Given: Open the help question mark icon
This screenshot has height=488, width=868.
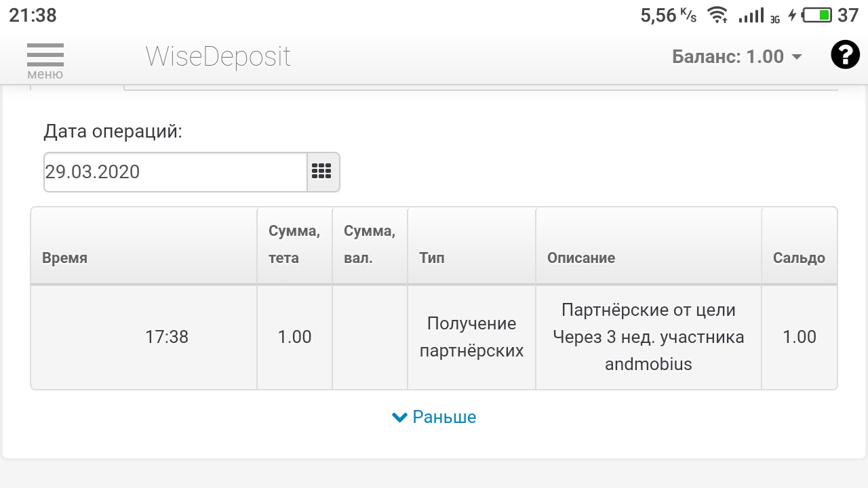Looking at the screenshot, I should point(845,55).
